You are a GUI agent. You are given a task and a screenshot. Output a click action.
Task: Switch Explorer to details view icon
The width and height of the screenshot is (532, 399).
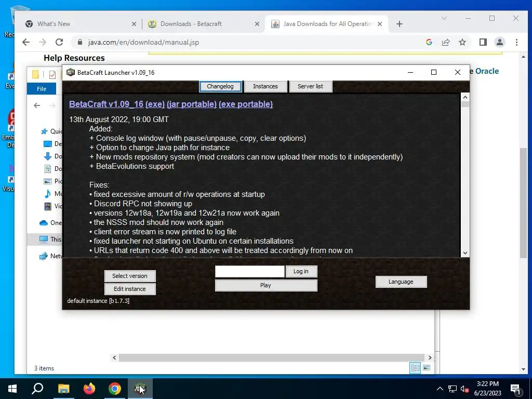coord(415,368)
